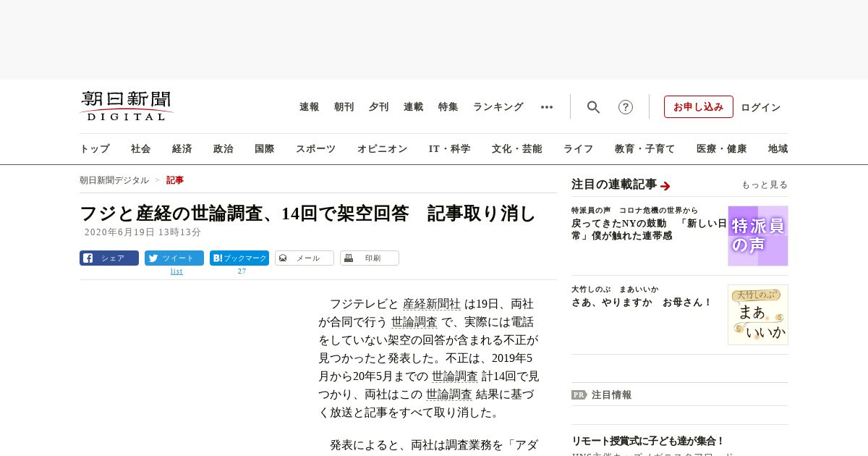Share the article on Facebook
Viewport: 868px width, 456px height.
(109, 258)
